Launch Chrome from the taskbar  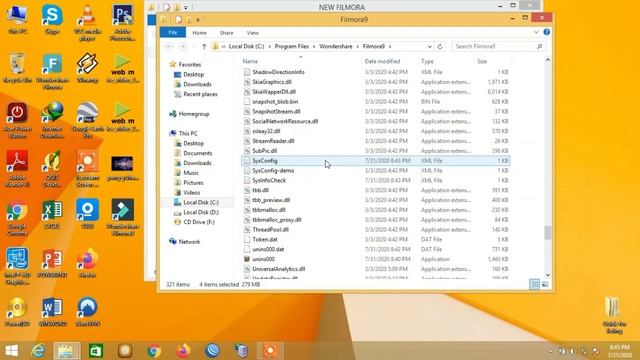click(x=154, y=351)
